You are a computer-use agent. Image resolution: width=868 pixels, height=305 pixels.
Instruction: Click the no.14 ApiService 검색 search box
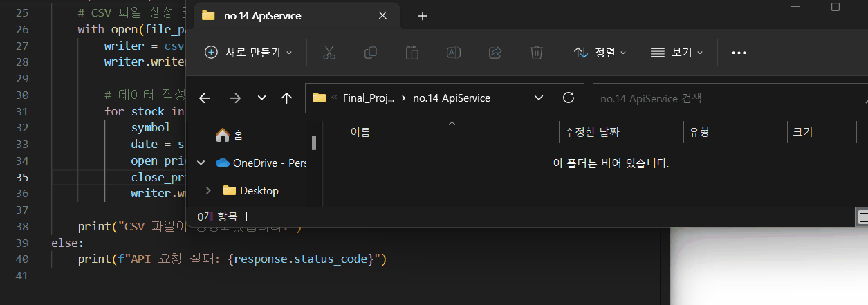click(x=730, y=98)
